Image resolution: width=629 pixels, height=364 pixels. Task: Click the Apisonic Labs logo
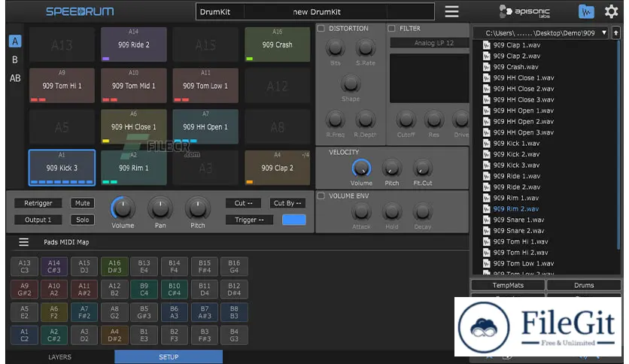click(x=524, y=11)
